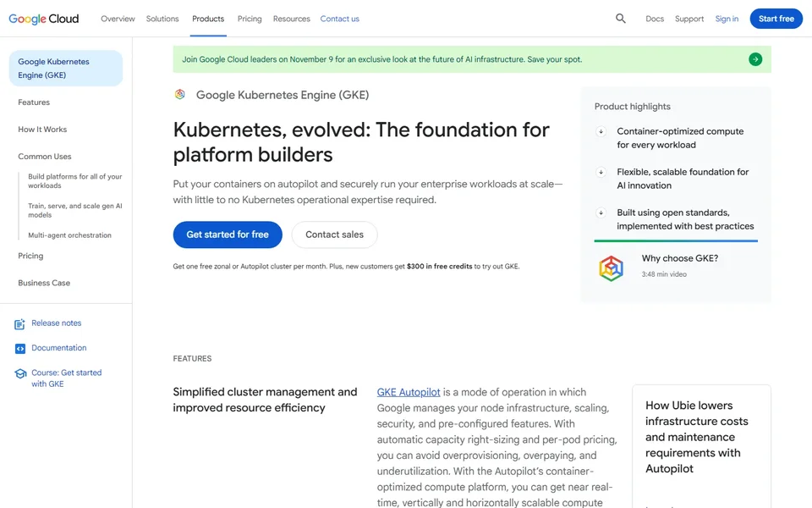
Task: Go to Features in the sidebar
Action: tap(34, 102)
